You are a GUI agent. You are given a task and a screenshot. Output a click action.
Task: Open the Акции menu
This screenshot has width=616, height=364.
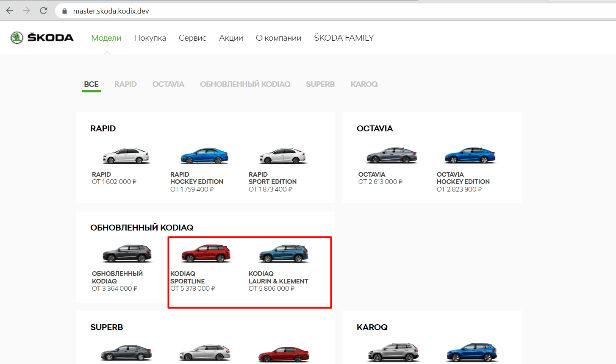tap(231, 38)
